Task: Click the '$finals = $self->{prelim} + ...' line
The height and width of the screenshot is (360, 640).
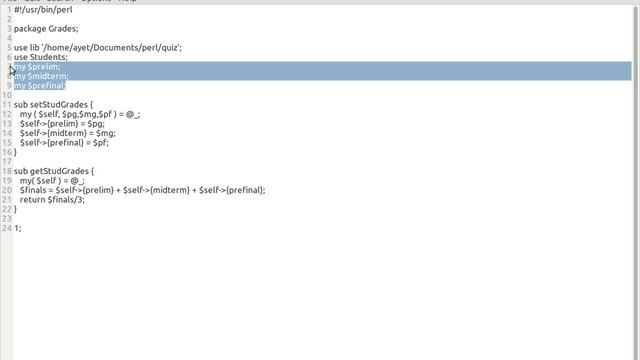Action: click(142, 190)
